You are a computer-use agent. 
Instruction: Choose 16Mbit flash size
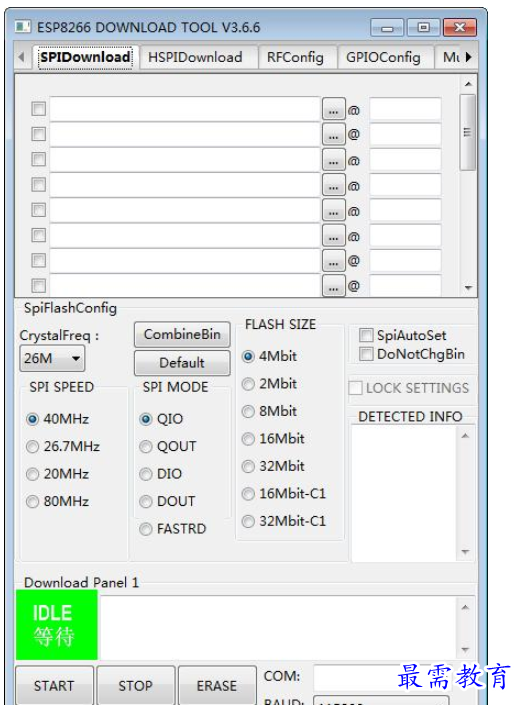click(x=273, y=439)
